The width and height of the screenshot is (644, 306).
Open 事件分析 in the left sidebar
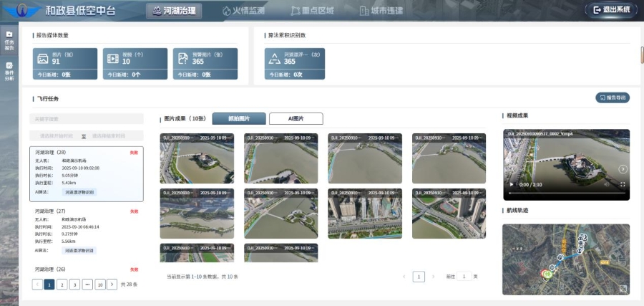[9, 71]
